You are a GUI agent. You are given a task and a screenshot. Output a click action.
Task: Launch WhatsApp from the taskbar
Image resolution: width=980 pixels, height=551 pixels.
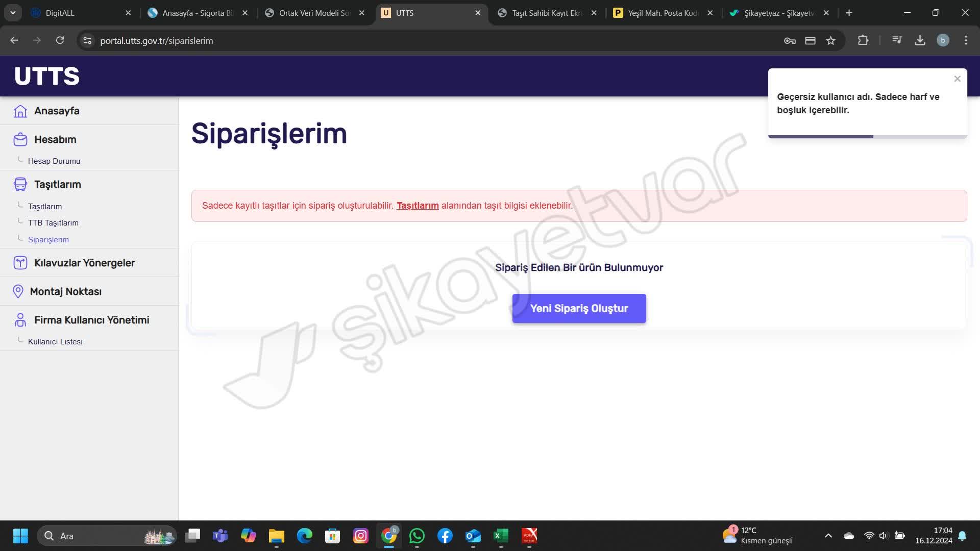click(417, 536)
